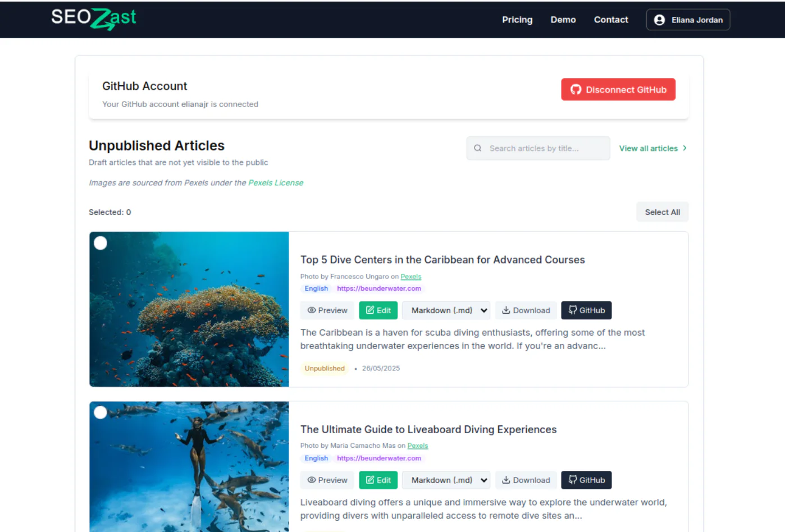Open the Pricing menu item
Image resolution: width=785 pixels, height=532 pixels.
517,20
